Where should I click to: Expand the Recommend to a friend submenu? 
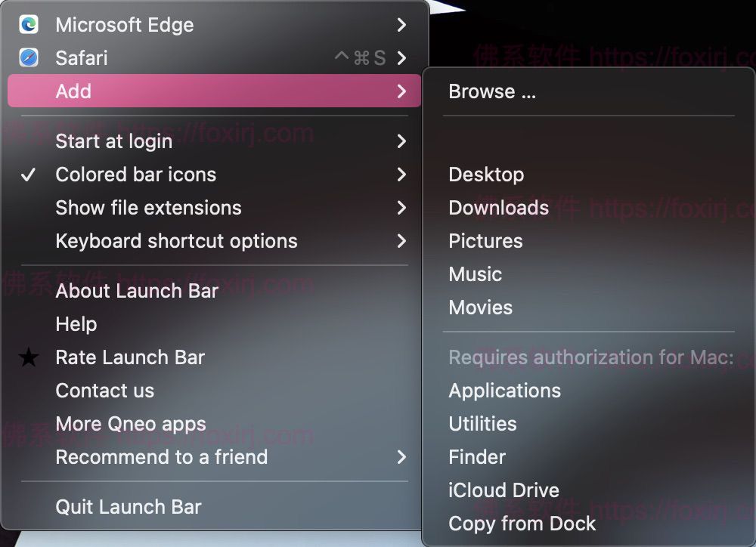coord(401,457)
